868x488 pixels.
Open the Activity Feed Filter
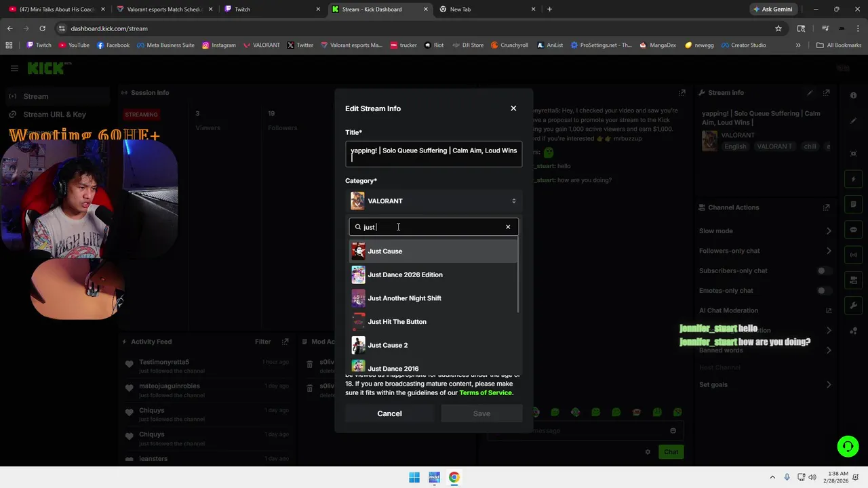click(262, 342)
